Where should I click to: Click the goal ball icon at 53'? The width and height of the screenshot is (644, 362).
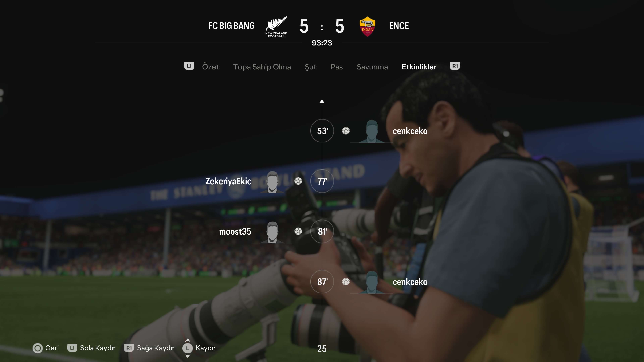[346, 131]
